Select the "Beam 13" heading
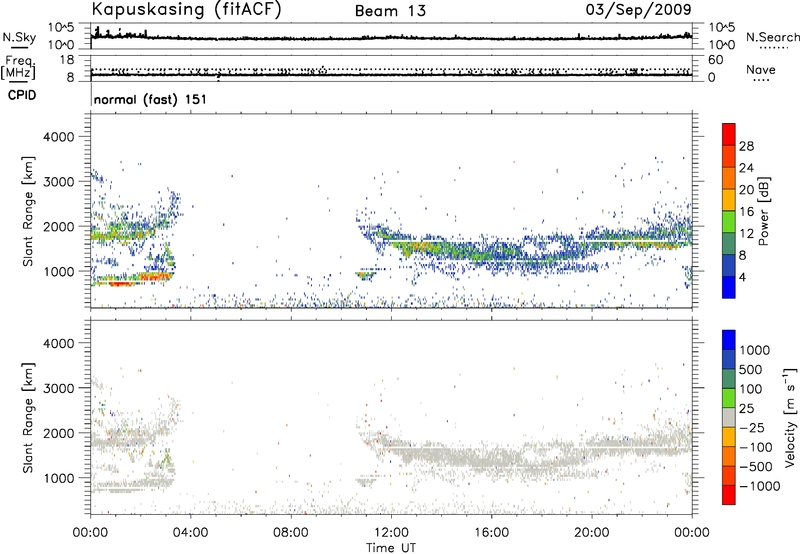Image resolution: width=800 pixels, height=554 pixels. (390, 11)
